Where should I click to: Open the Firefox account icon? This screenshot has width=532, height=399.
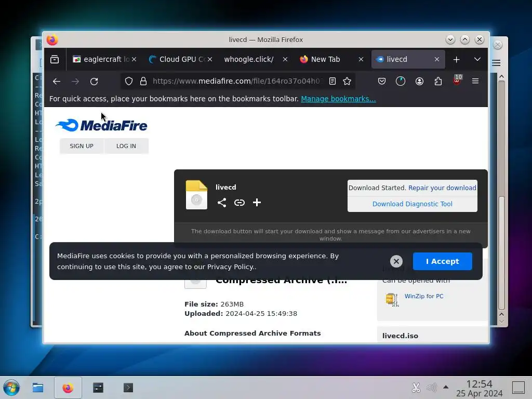419,81
